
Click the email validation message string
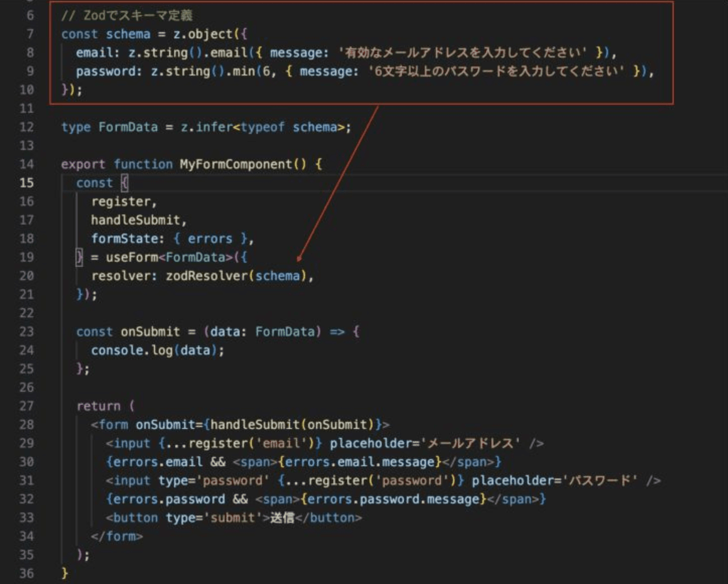point(463,52)
